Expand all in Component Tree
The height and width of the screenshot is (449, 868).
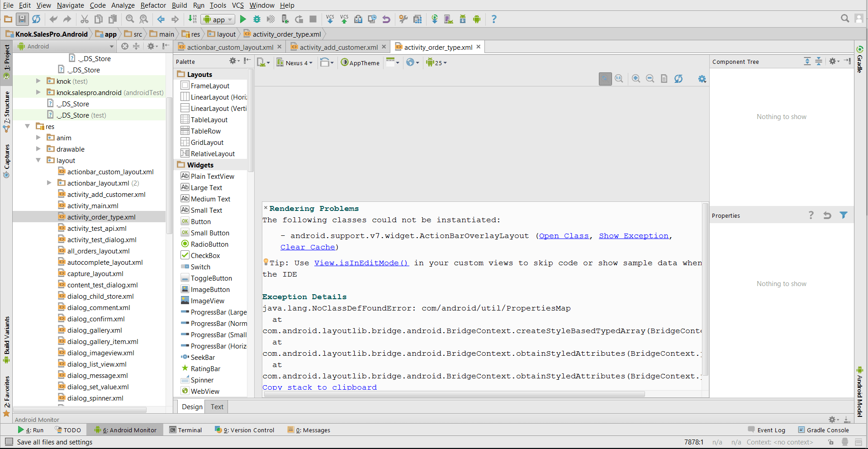click(x=807, y=62)
